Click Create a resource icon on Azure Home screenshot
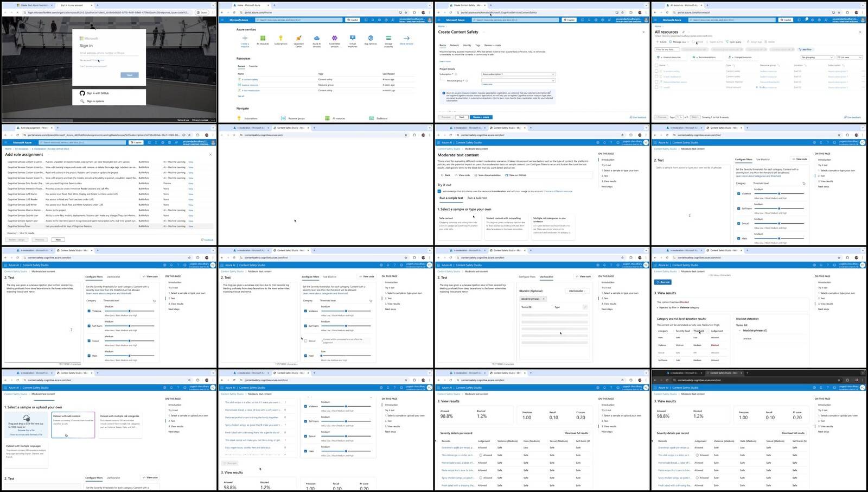Viewport: 868px width, 492px height. pos(245,38)
